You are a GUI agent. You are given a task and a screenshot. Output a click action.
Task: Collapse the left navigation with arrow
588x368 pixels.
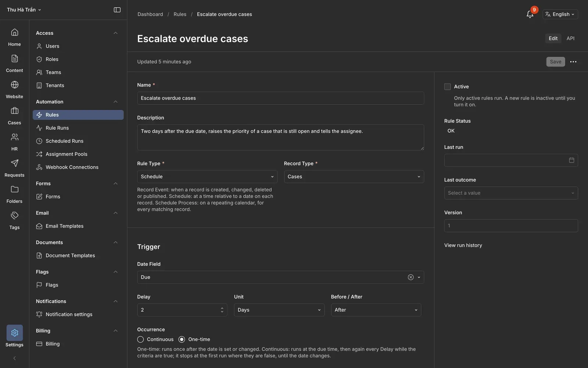click(14, 358)
